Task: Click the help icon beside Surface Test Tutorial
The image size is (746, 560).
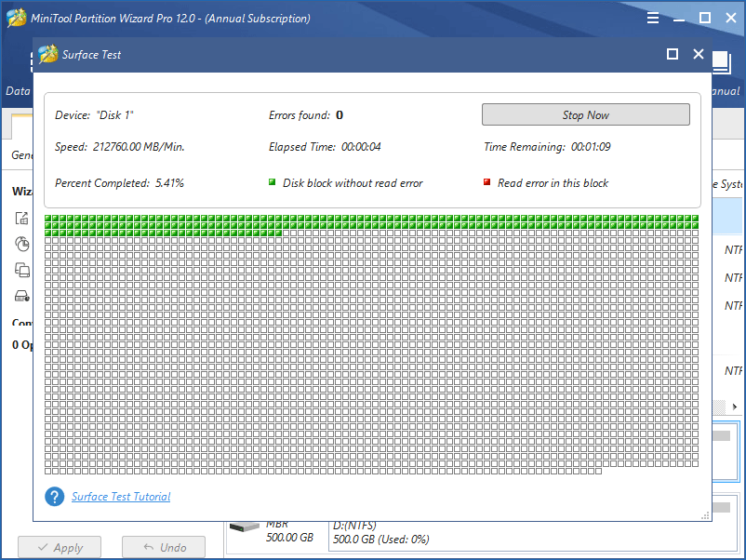Action: click(55, 496)
